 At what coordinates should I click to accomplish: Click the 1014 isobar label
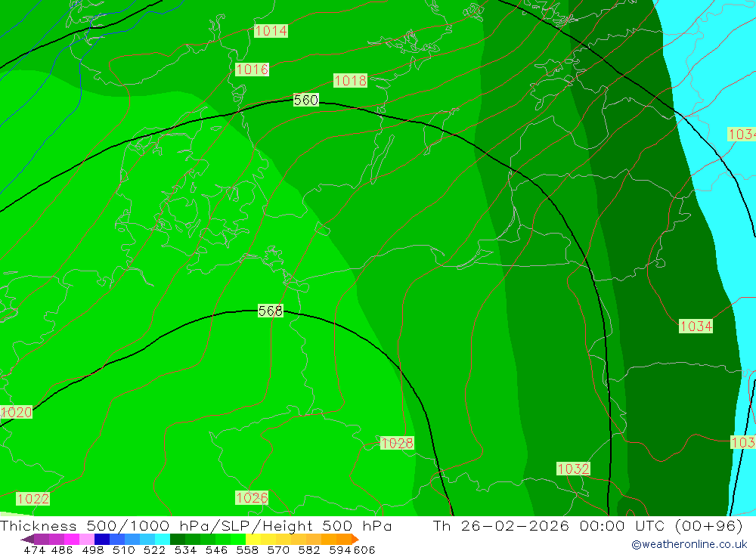[x=271, y=31]
